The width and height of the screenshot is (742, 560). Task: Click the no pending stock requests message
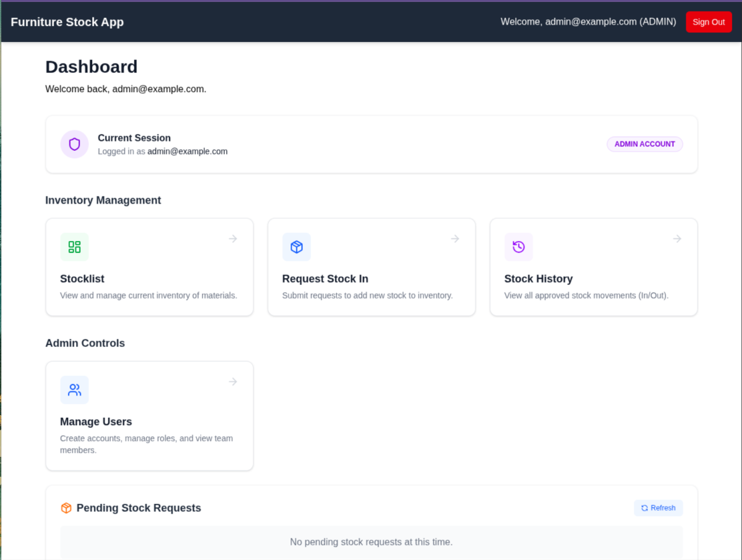(x=371, y=542)
